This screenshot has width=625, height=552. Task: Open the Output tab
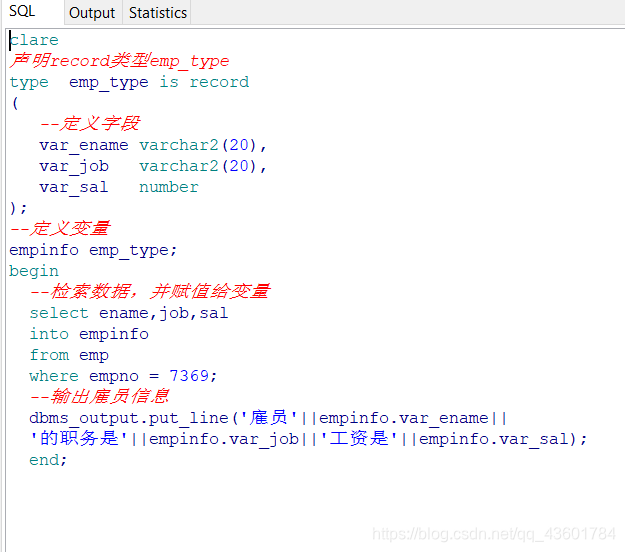pyautogui.click(x=92, y=13)
